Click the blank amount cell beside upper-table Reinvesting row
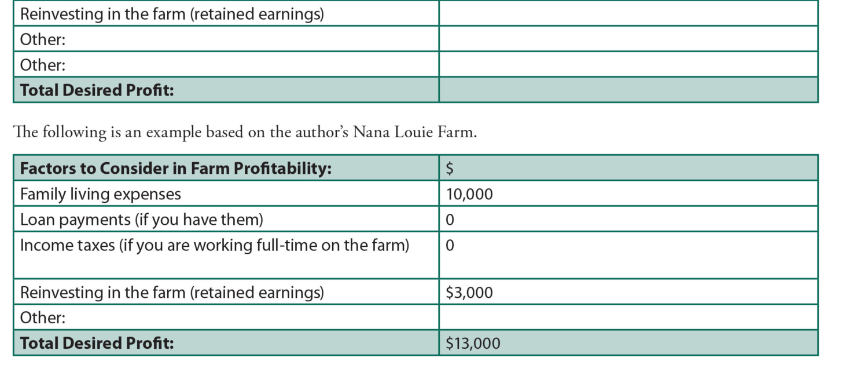This screenshot has width=868, height=365. (x=628, y=13)
